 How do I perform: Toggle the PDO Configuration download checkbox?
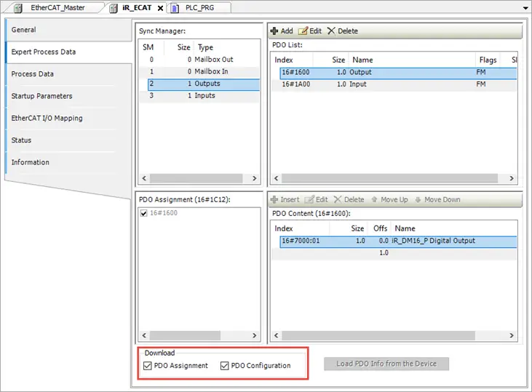[225, 366]
